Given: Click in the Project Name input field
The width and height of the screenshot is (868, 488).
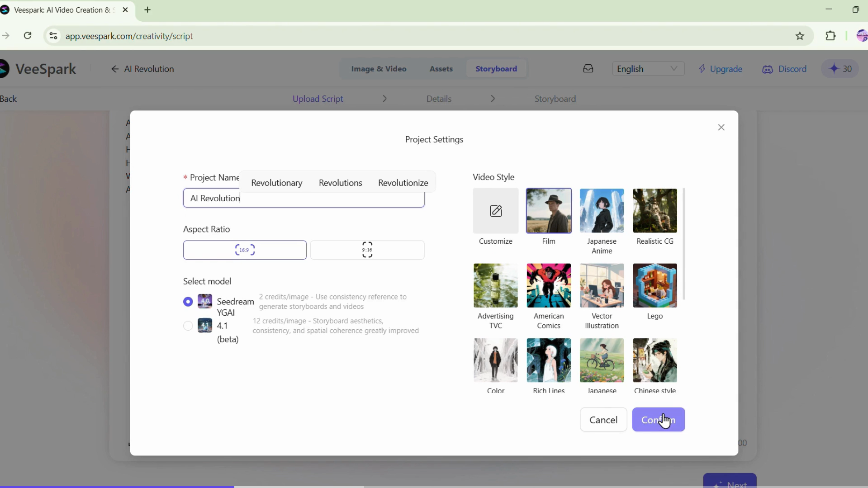Looking at the screenshot, I should click(304, 198).
